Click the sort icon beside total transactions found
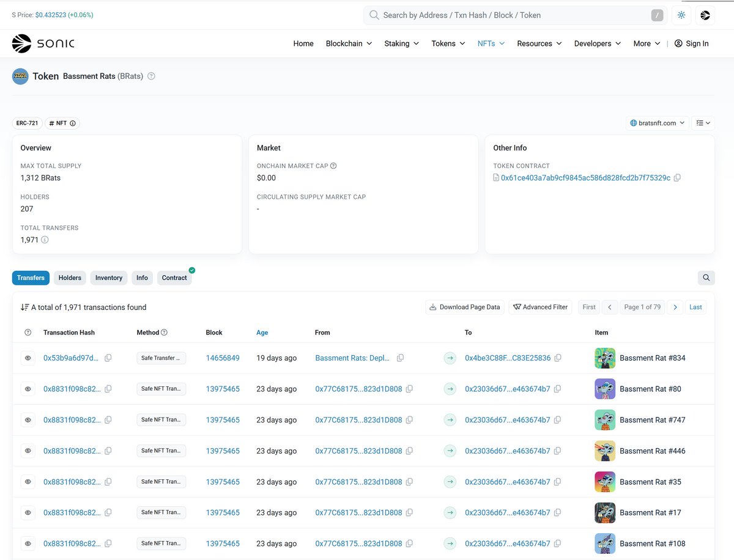 coord(24,307)
